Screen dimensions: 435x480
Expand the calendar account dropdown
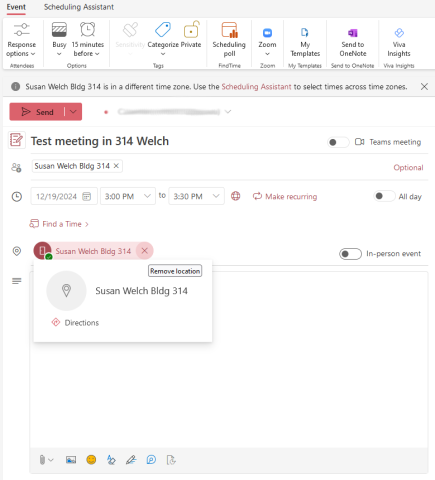coord(228,112)
